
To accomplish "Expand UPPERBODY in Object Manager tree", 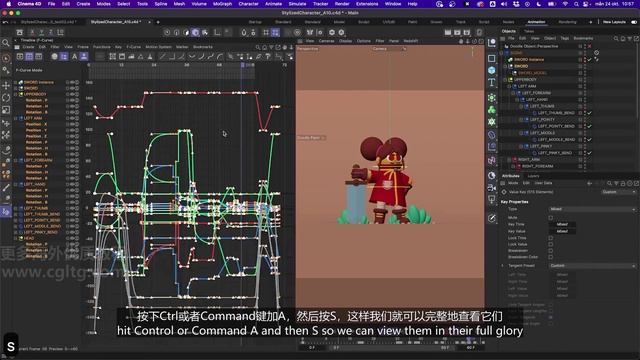I will [x=505, y=80].
